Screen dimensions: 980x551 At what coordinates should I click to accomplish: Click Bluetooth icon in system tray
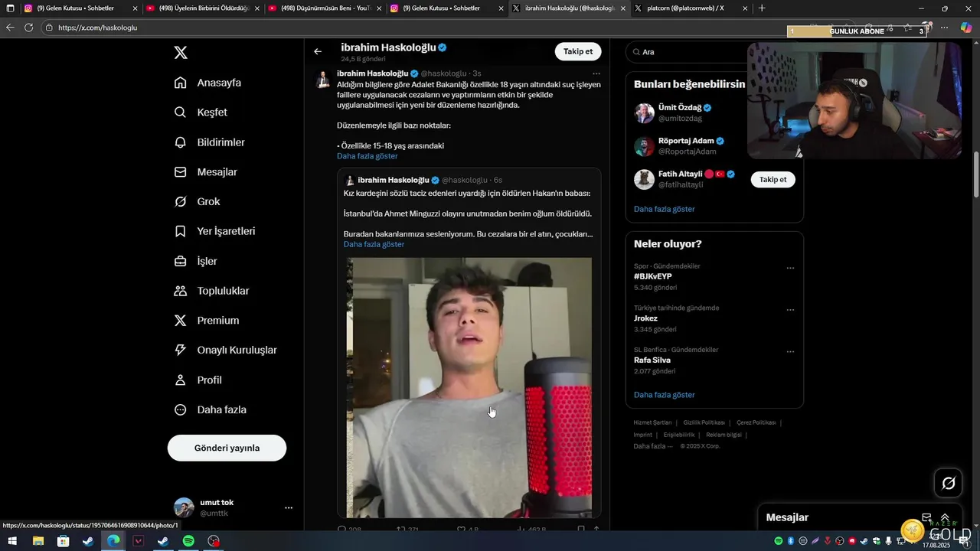[x=791, y=541]
